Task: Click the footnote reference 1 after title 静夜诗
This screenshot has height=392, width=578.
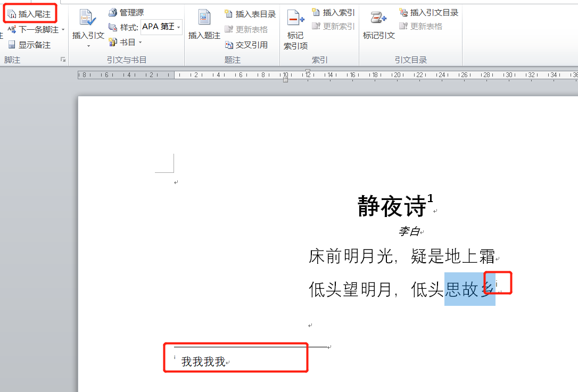Action: [430, 198]
